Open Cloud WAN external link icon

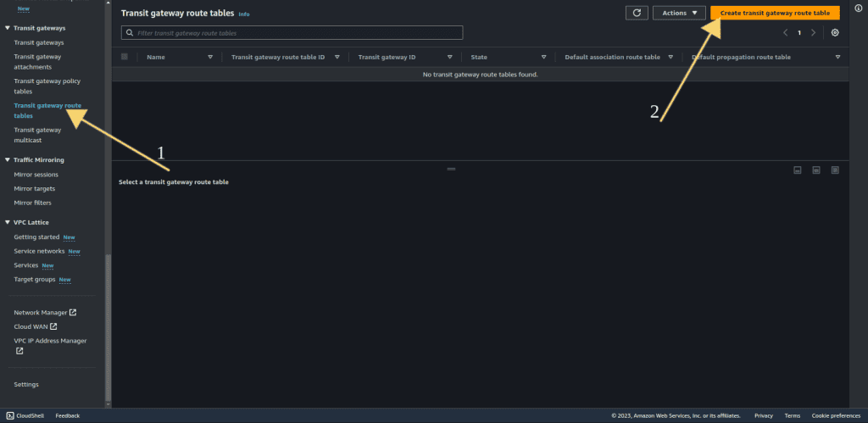[x=53, y=326]
